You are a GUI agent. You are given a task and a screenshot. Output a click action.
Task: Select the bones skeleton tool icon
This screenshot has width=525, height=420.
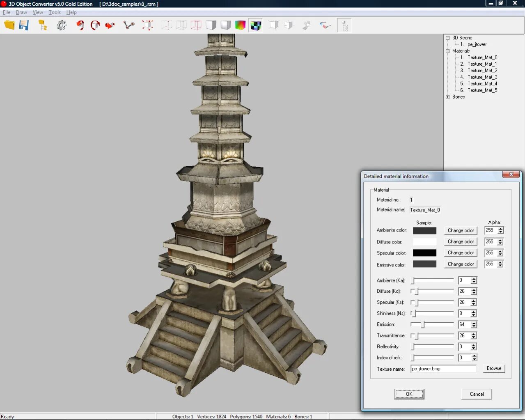pyautogui.click(x=129, y=25)
